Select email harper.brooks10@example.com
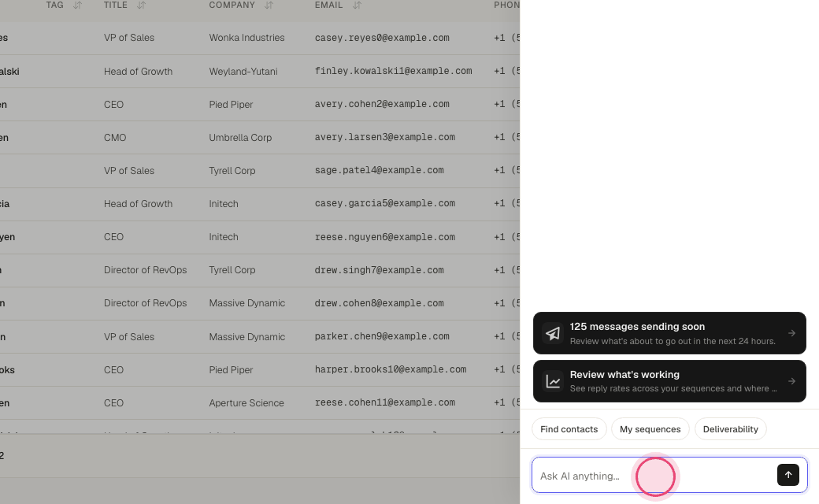 [x=391, y=370]
